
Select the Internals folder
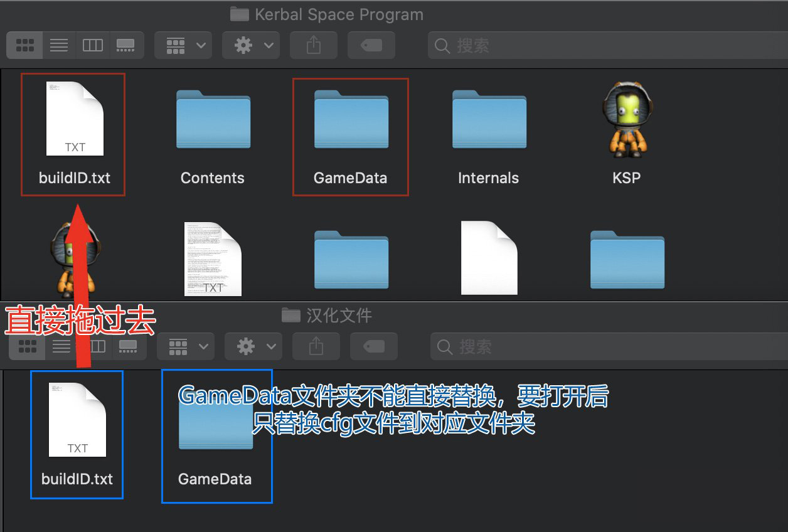[x=489, y=119]
